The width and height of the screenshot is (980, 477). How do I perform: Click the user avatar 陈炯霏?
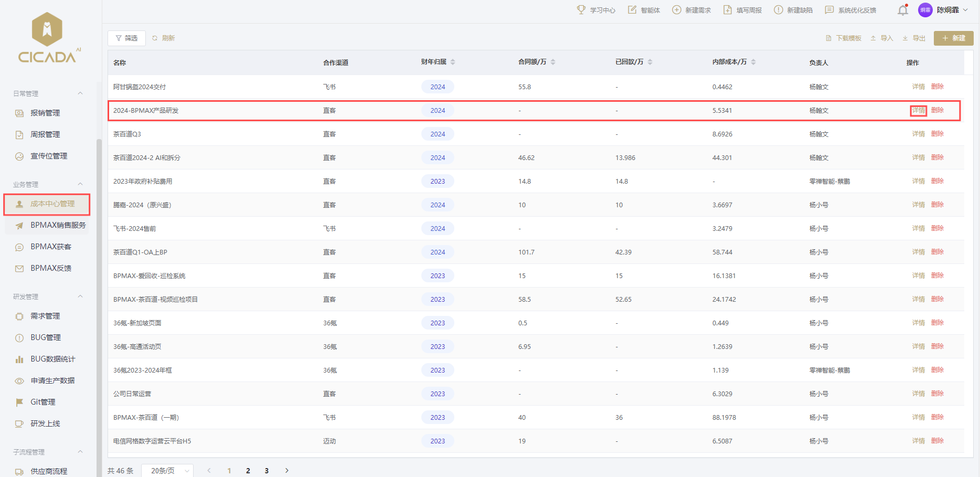coord(925,10)
